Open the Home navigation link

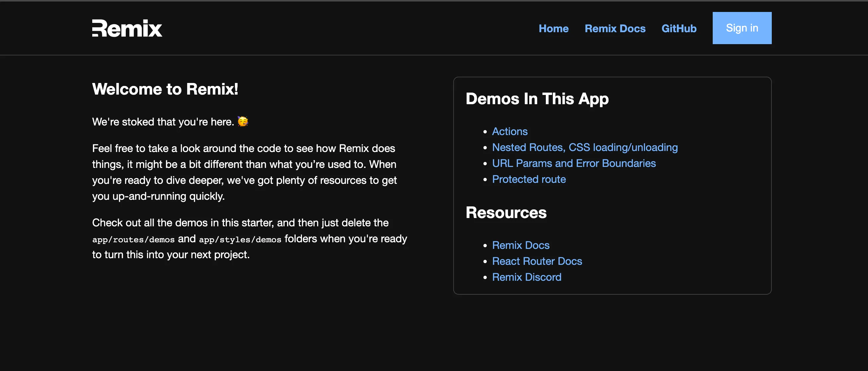pyautogui.click(x=554, y=29)
